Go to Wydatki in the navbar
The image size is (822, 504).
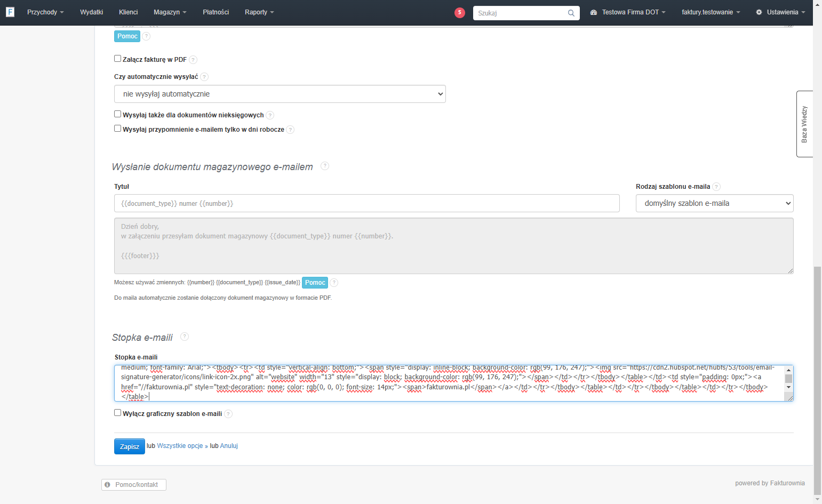tap(91, 12)
